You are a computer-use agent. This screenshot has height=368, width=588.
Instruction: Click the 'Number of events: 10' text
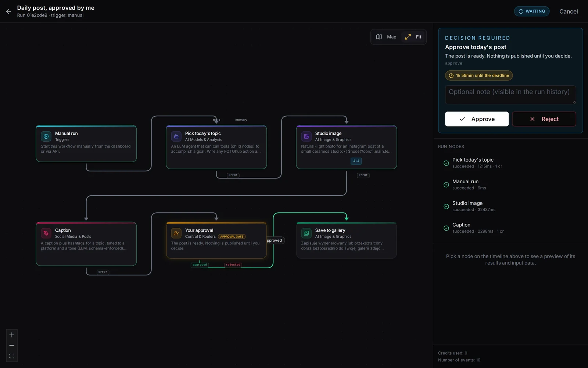coord(459,360)
